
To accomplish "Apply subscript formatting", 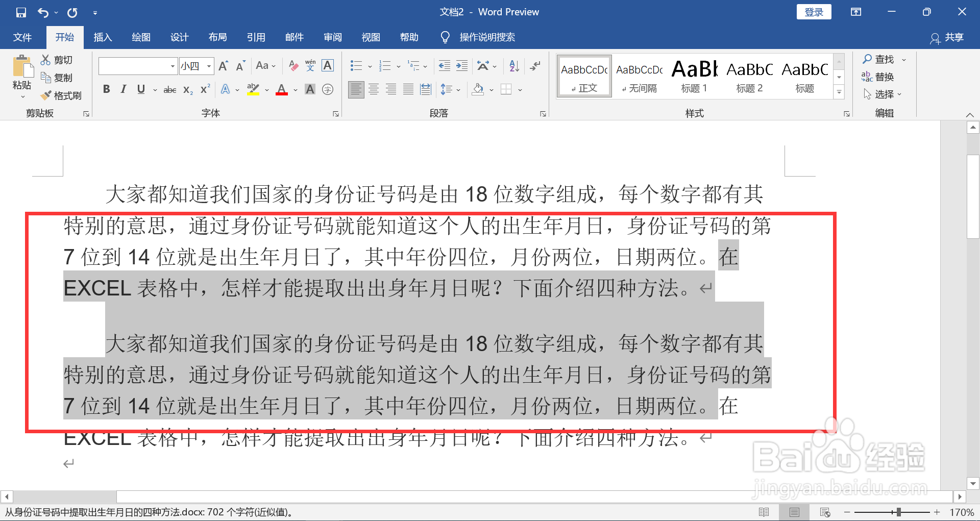I will click(188, 90).
